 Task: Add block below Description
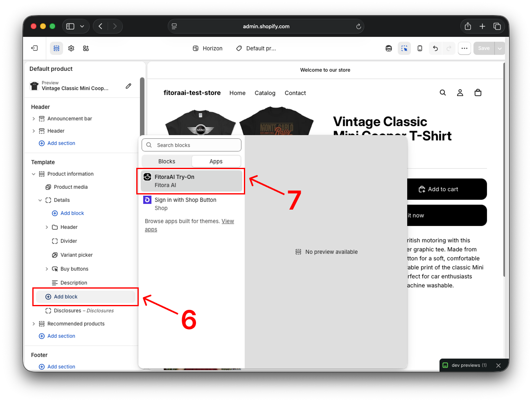(85, 297)
